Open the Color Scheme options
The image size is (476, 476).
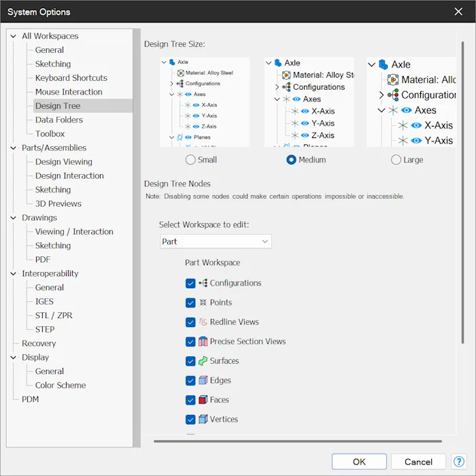pyautogui.click(x=61, y=386)
